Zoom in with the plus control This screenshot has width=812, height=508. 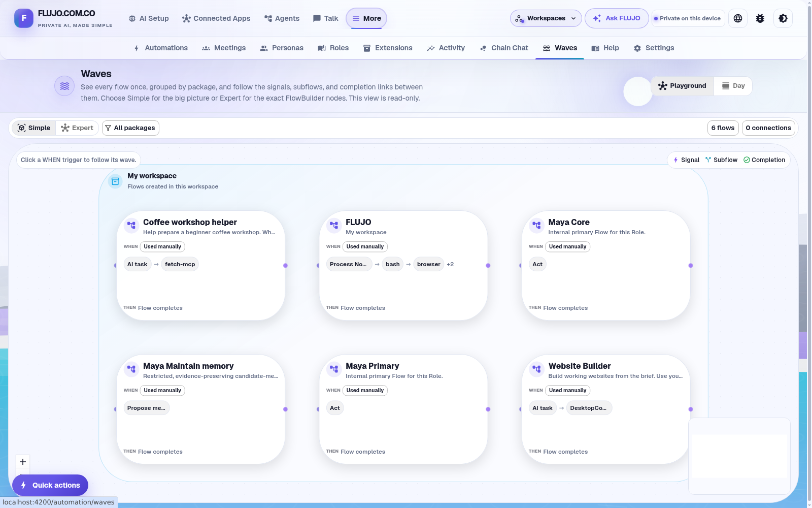(x=23, y=462)
